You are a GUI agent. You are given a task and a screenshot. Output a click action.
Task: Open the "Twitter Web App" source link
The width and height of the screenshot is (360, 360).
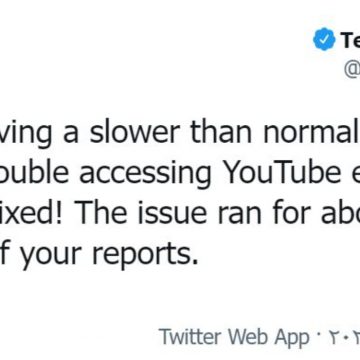(235, 337)
